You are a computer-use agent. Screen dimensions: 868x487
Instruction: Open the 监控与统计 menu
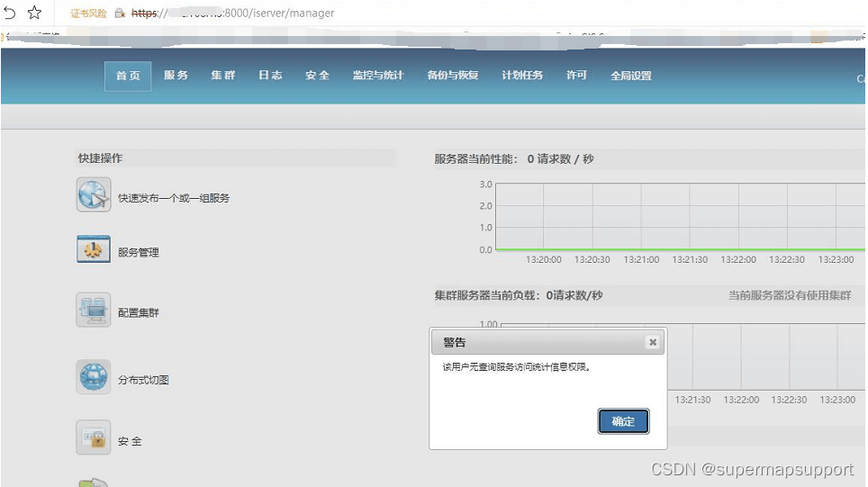pos(378,76)
